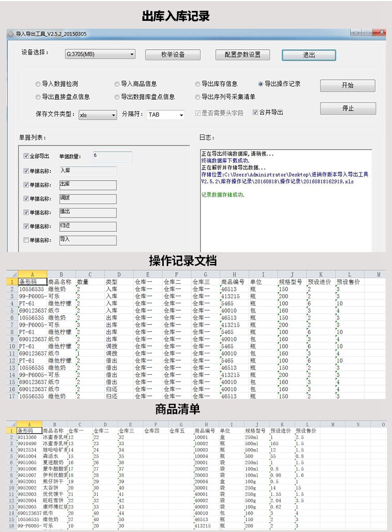
Task: Select column B header in 商品清单 sheet
Action: 55,424
